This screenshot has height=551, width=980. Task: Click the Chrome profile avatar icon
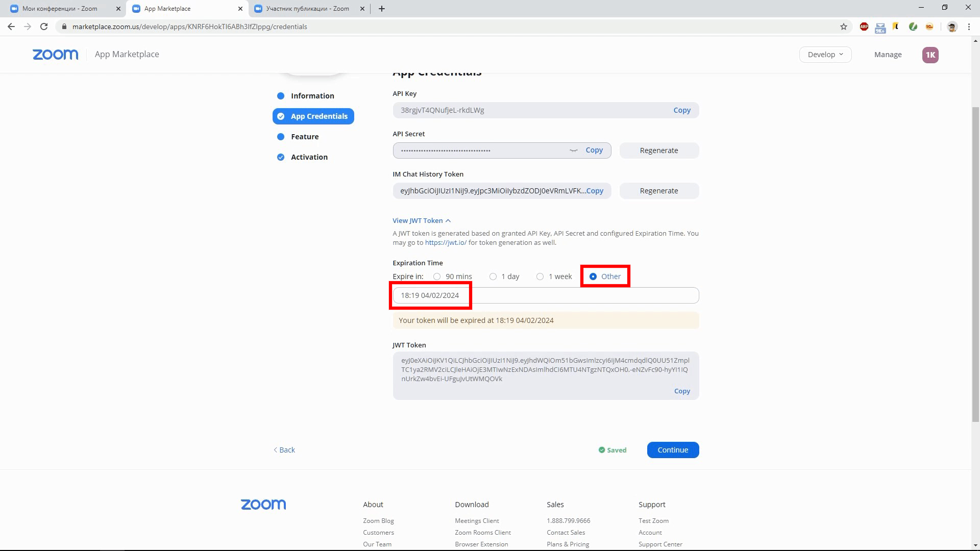point(952,27)
